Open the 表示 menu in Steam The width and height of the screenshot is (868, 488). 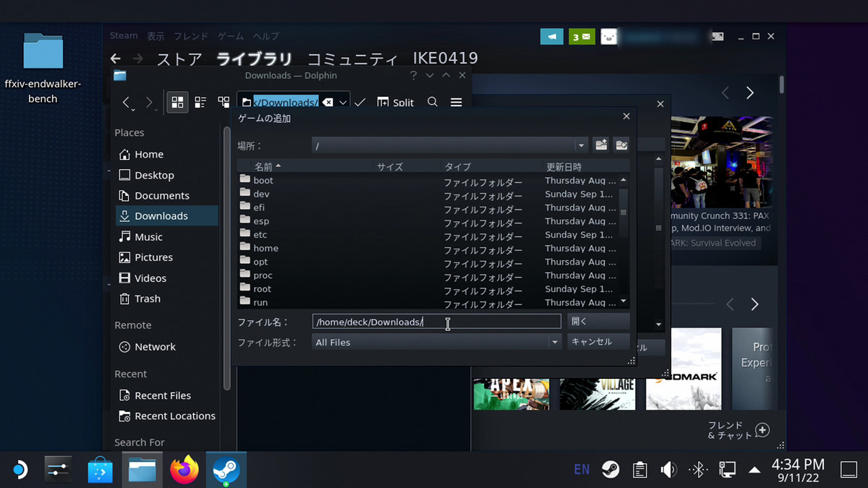(x=156, y=36)
